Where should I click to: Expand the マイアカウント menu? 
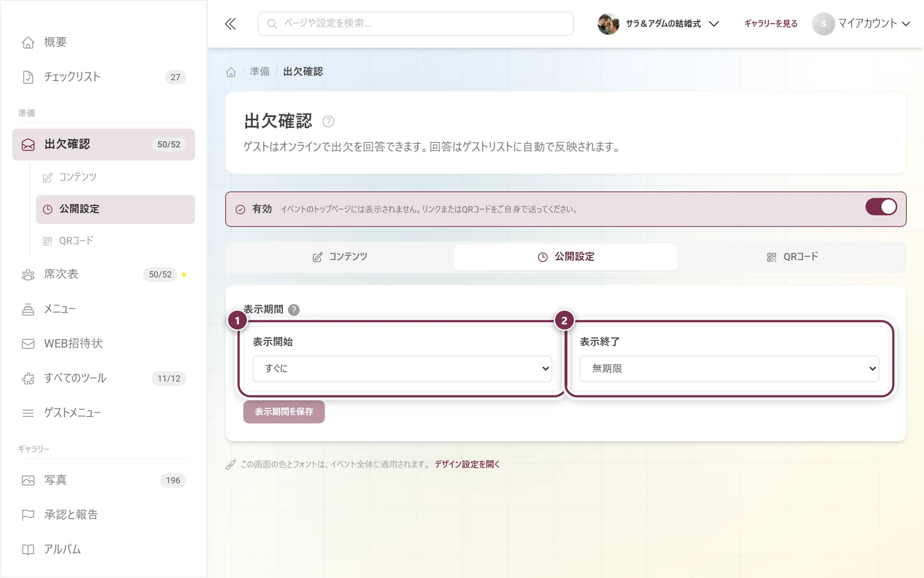point(861,24)
